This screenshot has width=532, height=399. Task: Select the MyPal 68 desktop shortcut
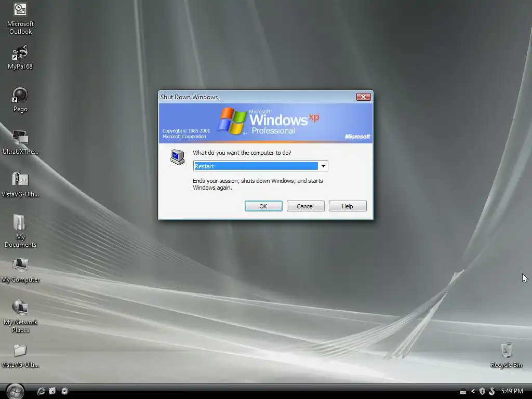(20, 57)
